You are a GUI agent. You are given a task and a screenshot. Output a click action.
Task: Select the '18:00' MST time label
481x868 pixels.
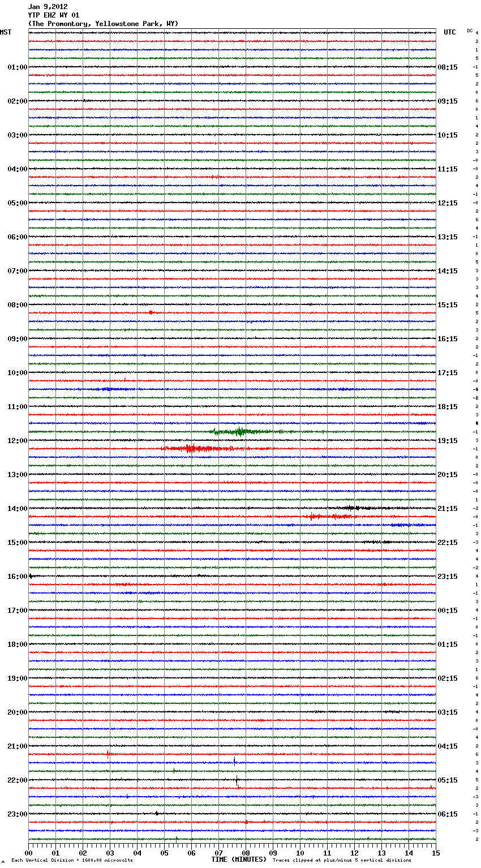coord(18,644)
